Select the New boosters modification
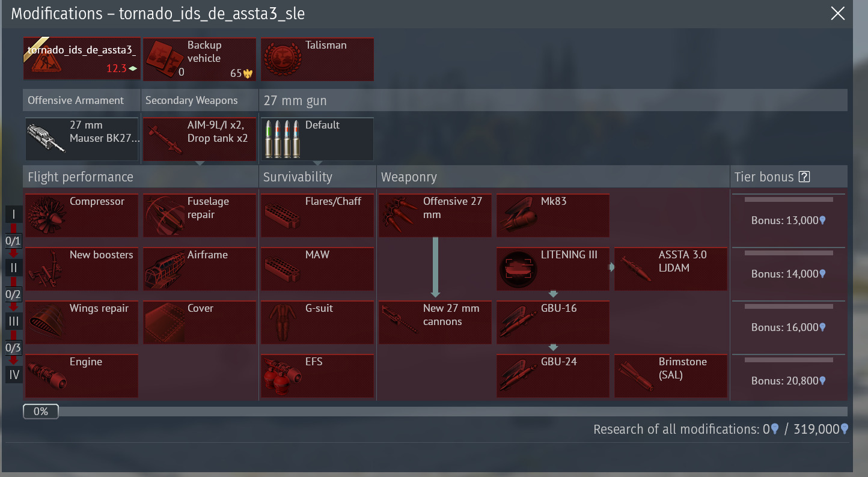 point(81,269)
